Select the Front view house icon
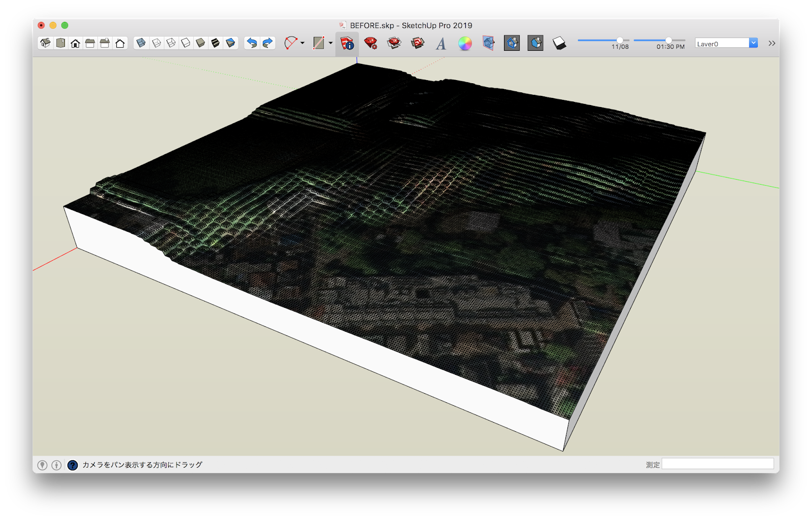The height and width of the screenshot is (520, 812). pos(75,43)
